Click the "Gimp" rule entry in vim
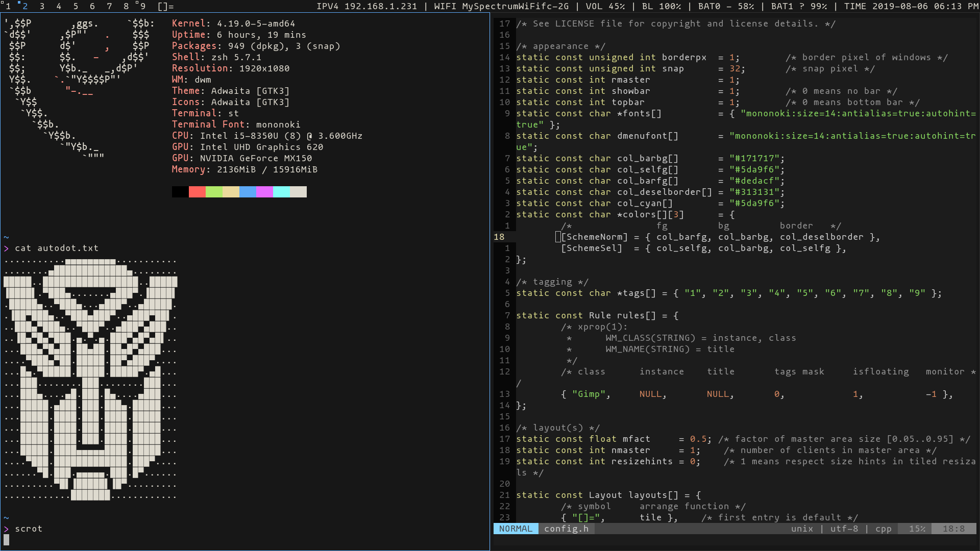 (588, 394)
